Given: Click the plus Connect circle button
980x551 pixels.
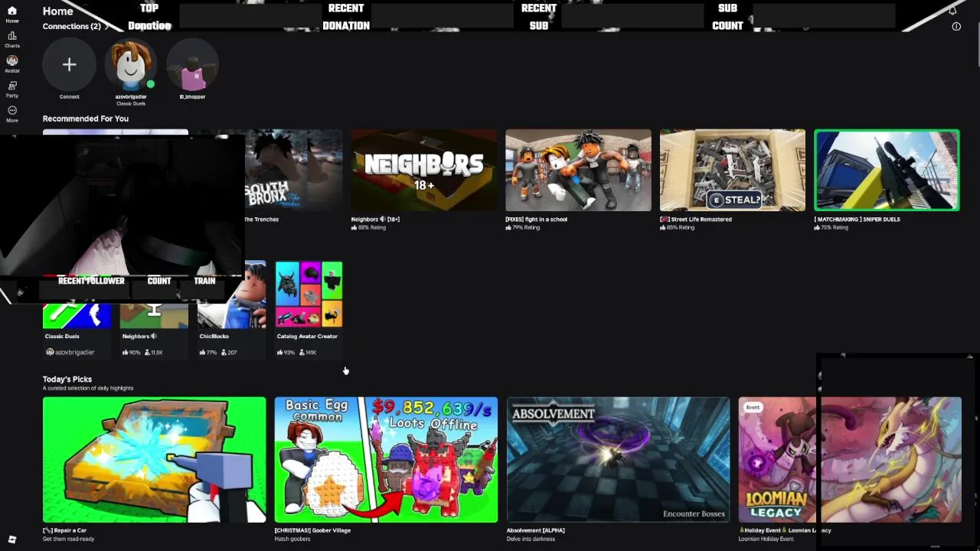Looking at the screenshot, I should (x=69, y=65).
